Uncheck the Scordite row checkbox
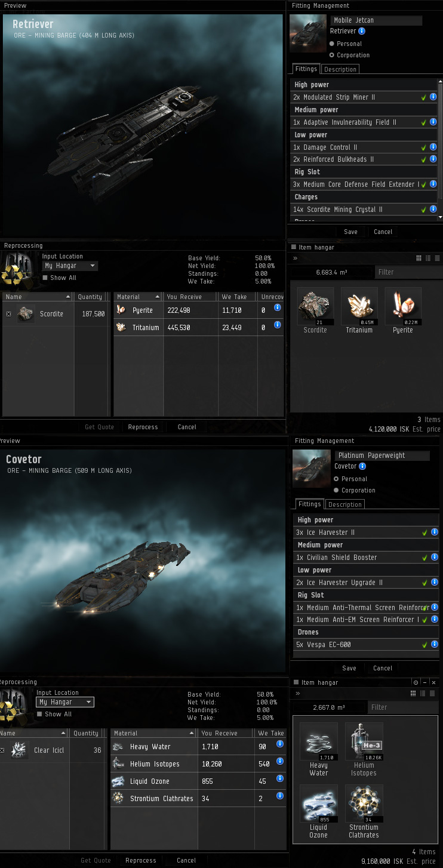The image size is (443, 868). [x=8, y=313]
